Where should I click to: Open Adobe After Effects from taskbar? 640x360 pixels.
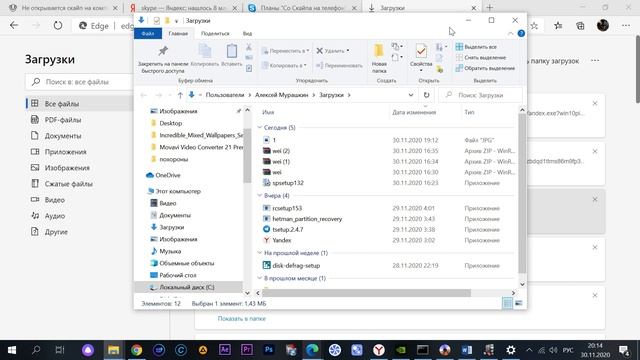coord(224,350)
